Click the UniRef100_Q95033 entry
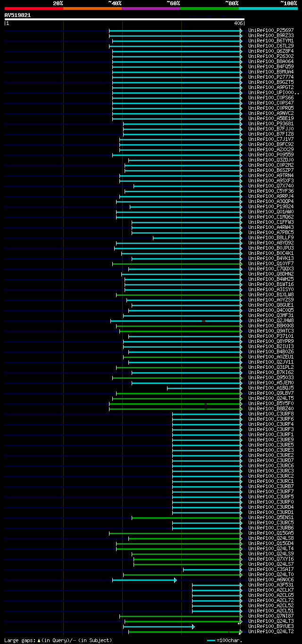The height and width of the screenshot is (644, 302). (x=271, y=378)
